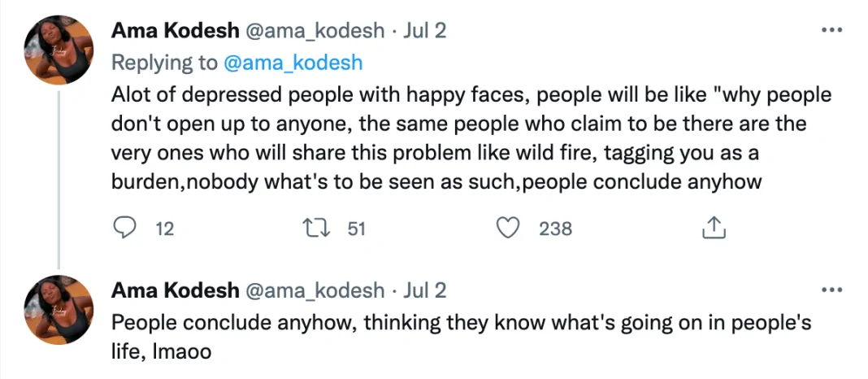The height and width of the screenshot is (379, 868).
Task: Open more options on the first tweet
Action: click(x=831, y=31)
